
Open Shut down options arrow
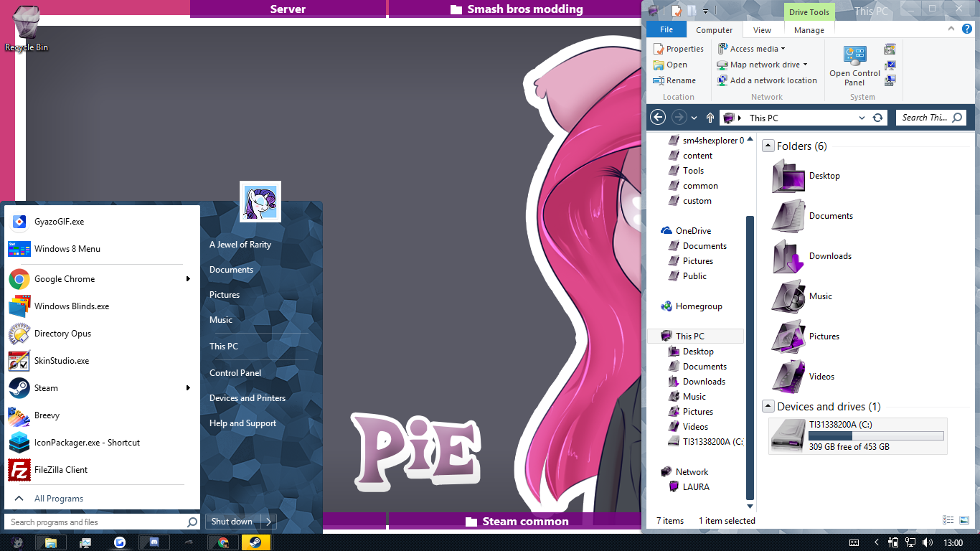[x=268, y=522]
